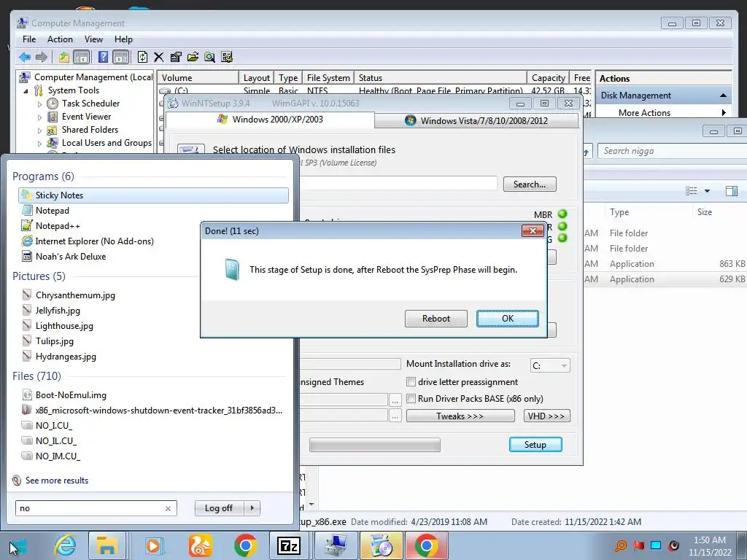
Task: Collapse the Disk Management actions header
Action: coord(723,96)
